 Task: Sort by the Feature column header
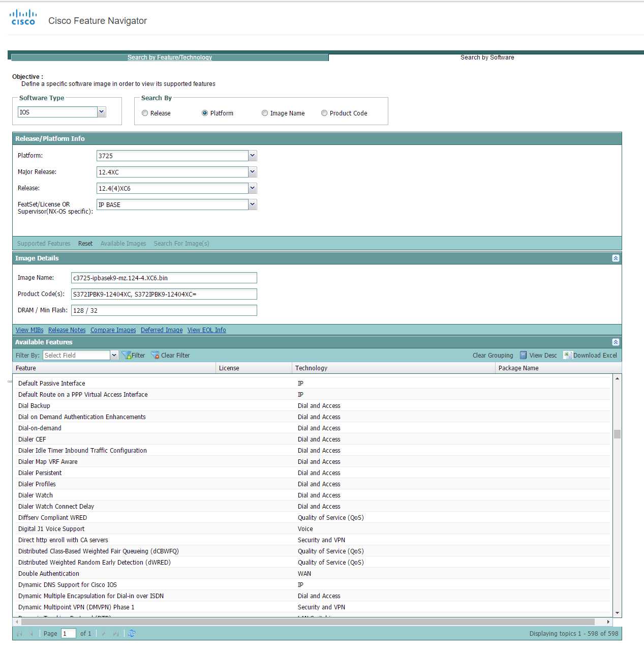114,368
